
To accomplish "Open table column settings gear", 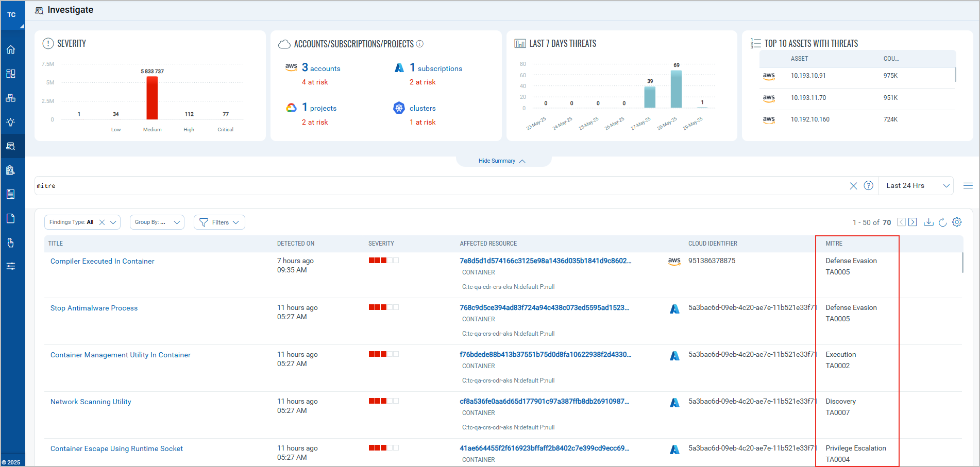I will click(957, 222).
